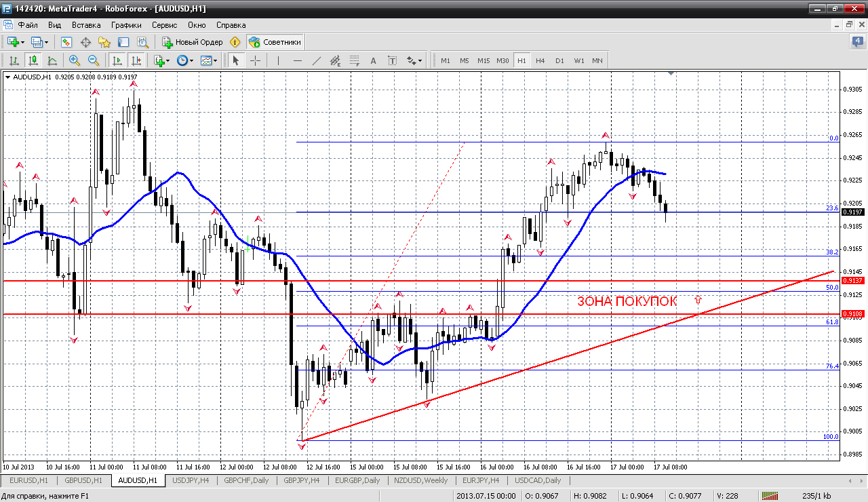
Task: Select the W1 timeframe button
Action: (578, 60)
